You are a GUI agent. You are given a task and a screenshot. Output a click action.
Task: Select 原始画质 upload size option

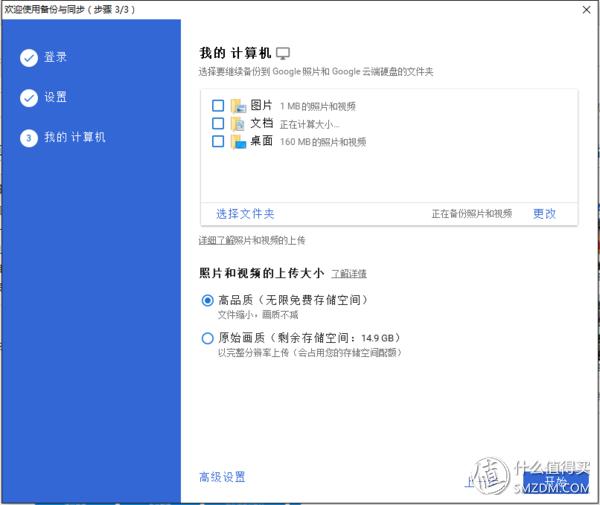207,338
